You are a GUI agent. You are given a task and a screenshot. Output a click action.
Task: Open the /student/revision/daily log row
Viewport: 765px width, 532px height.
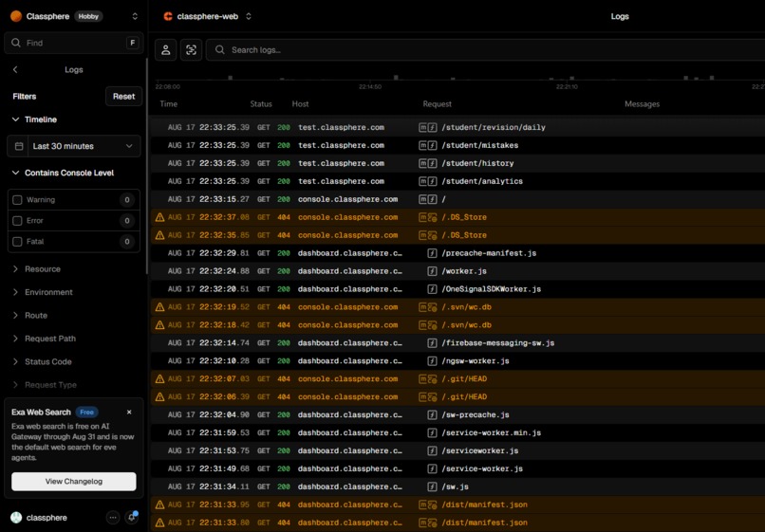pos(457,127)
